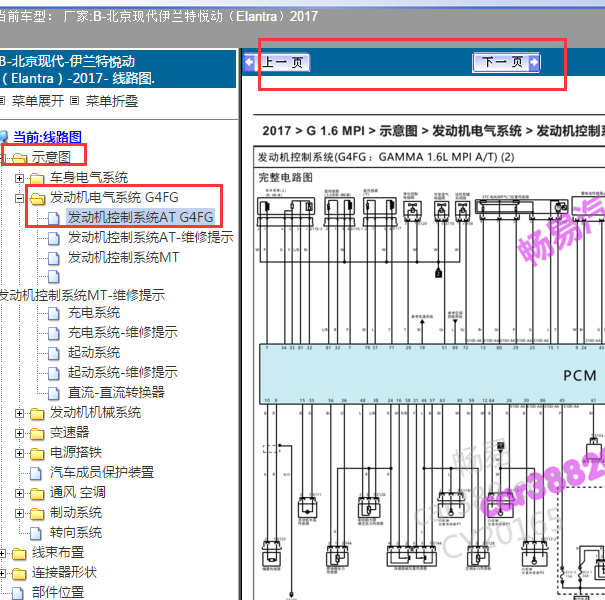Click the document icon beside 发动机控制系统AT-维修提示
605x600 pixels.
(x=54, y=238)
